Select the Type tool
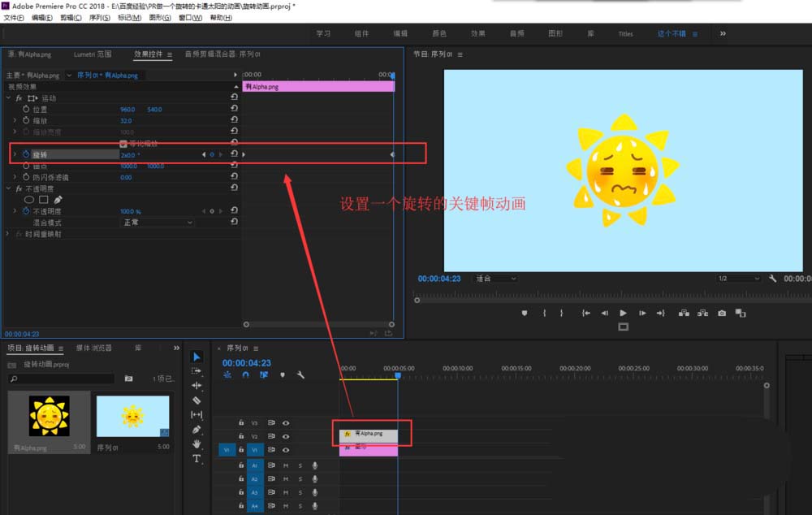 [197, 458]
